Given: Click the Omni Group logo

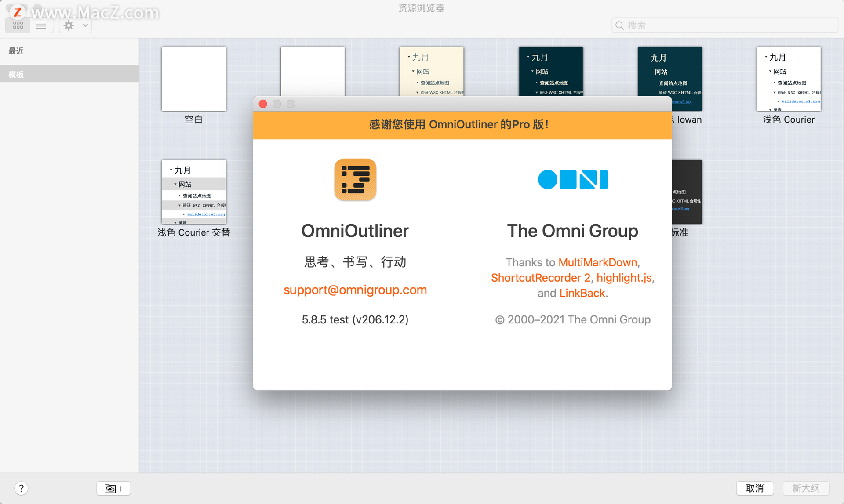Looking at the screenshot, I should pyautogui.click(x=573, y=179).
